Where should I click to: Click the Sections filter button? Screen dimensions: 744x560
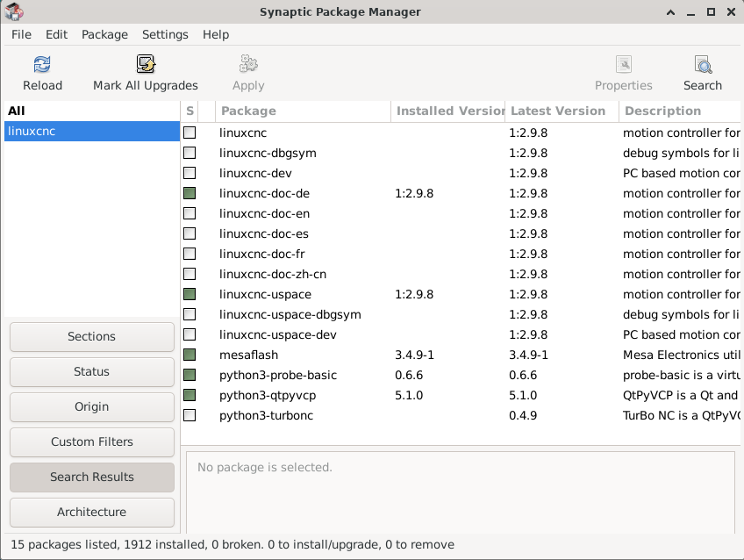click(x=92, y=336)
